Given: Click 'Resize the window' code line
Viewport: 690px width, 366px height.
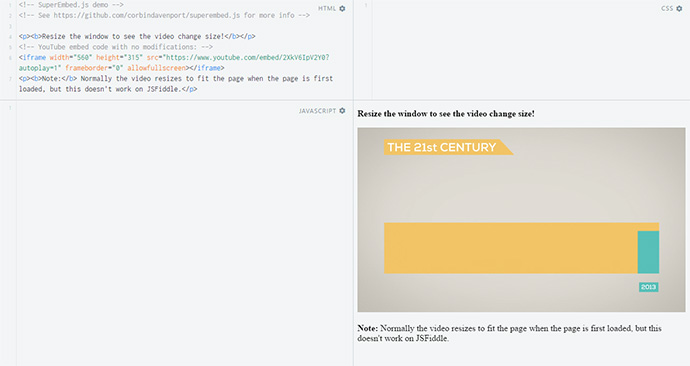Looking at the screenshot, I should click(137, 37).
